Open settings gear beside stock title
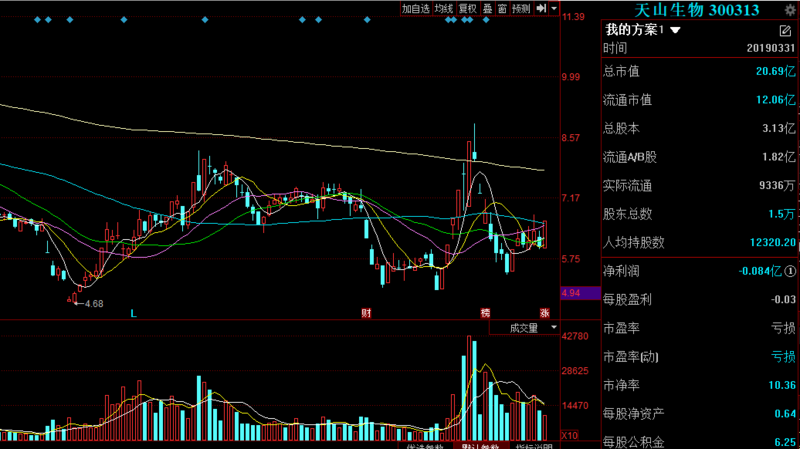The height and width of the screenshot is (449, 800). pos(790,10)
